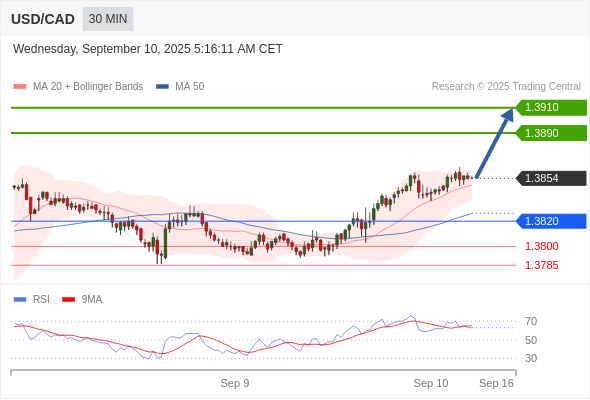Click the 1.3800 support level label

(542, 246)
